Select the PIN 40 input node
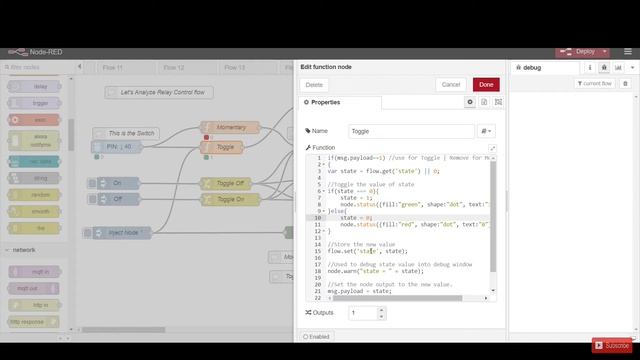This screenshot has height=360, width=640. click(117, 147)
